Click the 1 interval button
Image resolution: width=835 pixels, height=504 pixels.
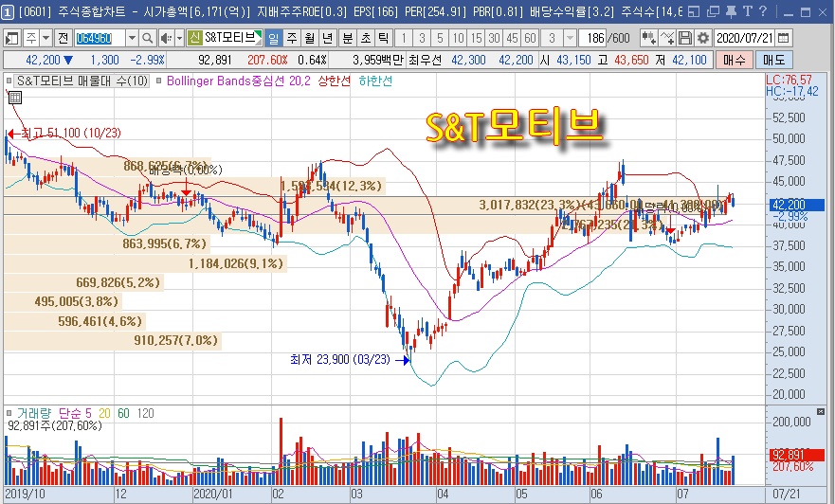click(x=404, y=38)
